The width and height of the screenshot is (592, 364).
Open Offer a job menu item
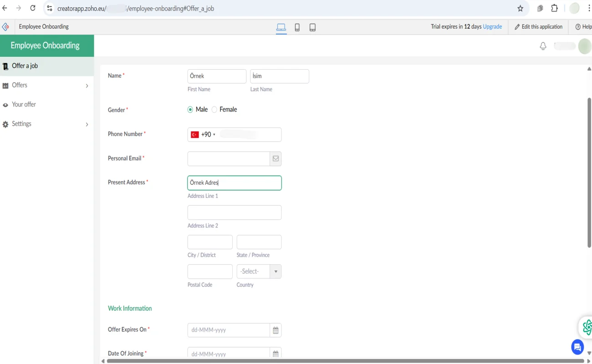[47, 66]
